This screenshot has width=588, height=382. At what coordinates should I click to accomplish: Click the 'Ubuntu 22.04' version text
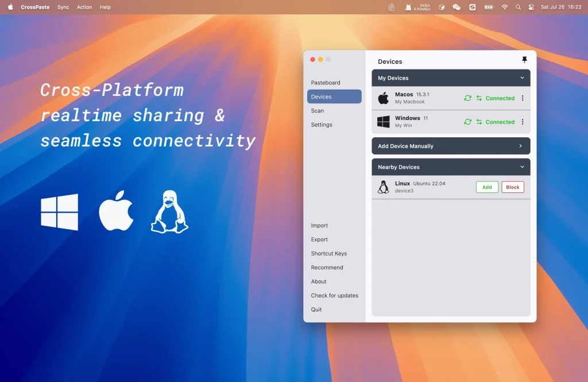[429, 183]
